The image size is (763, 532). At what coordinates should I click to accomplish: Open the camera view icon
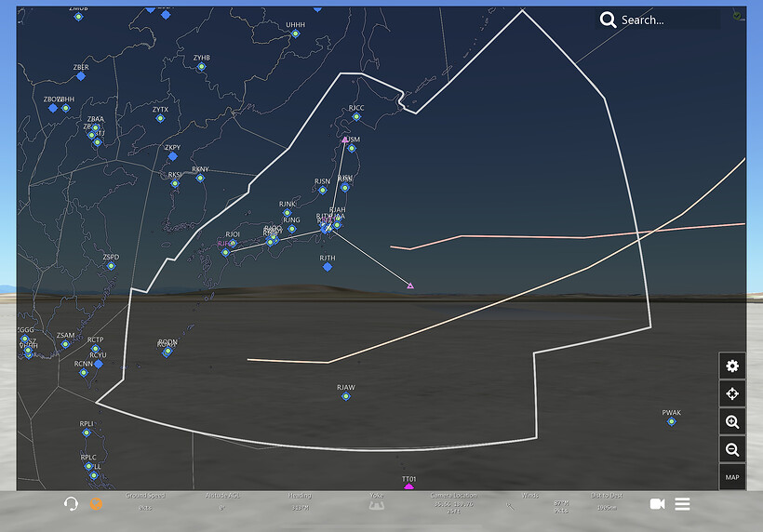[x=657, y=504]
